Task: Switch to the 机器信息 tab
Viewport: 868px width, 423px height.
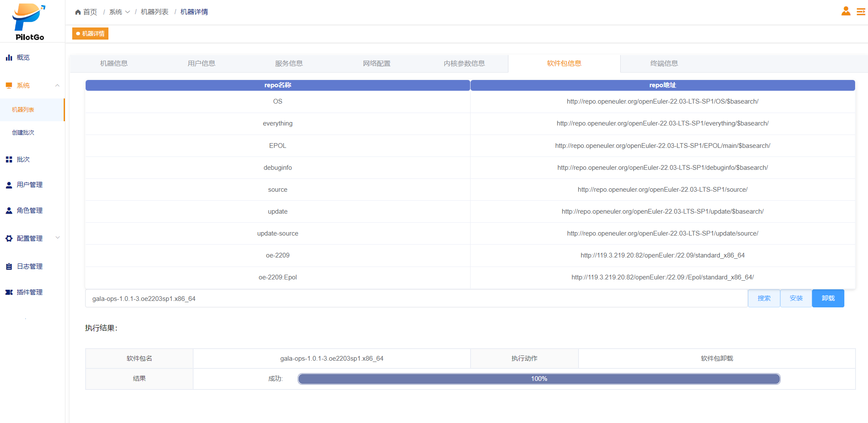Action: pos(114,64)
